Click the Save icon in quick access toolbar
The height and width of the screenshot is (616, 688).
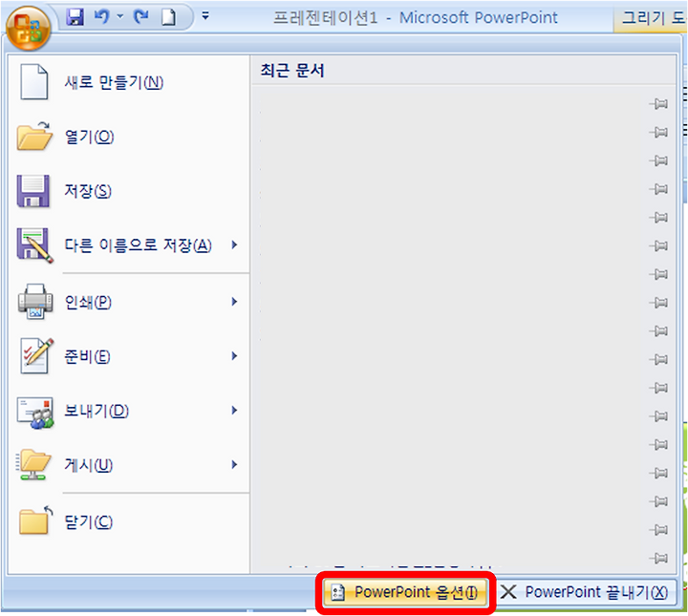[x=75, y=17]
